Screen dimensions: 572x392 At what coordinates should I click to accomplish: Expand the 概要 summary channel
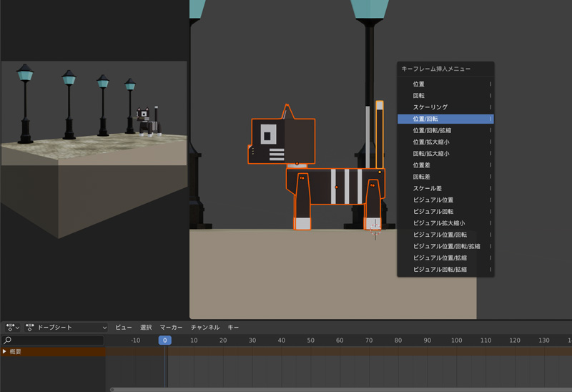pos(5,351)
